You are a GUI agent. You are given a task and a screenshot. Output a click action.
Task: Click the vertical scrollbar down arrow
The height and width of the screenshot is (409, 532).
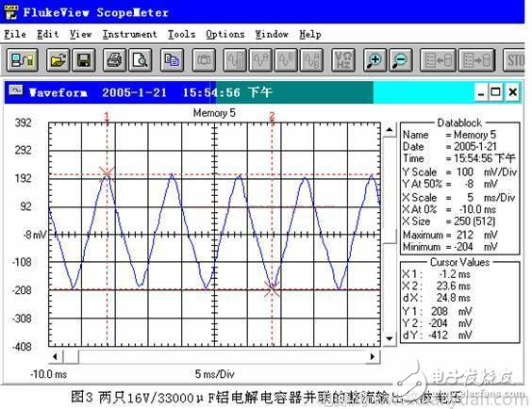[x=390, y=338]
